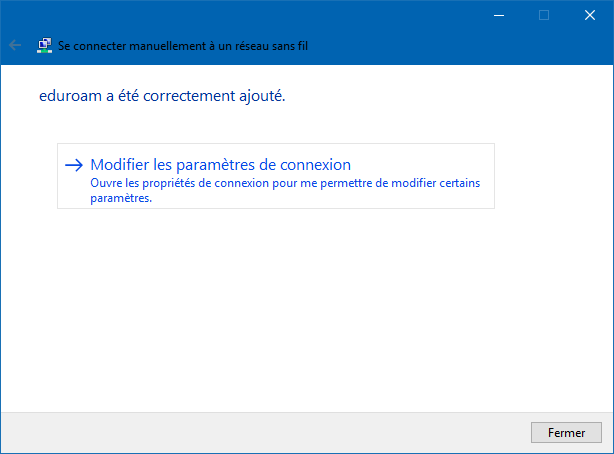This screenshot has height=454, width=614.
Task: Click the Fermer button
Action: (566, 432)
